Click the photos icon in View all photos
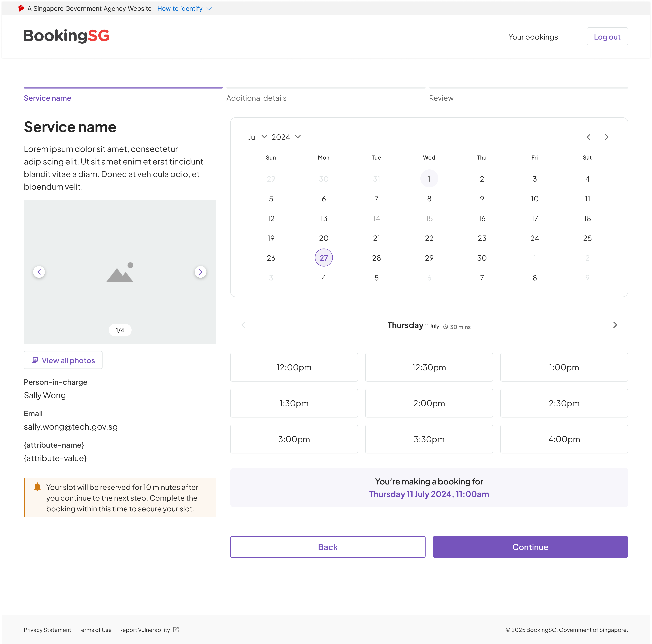The height and width of the screenshot is (644, 652). pos(34,360)
